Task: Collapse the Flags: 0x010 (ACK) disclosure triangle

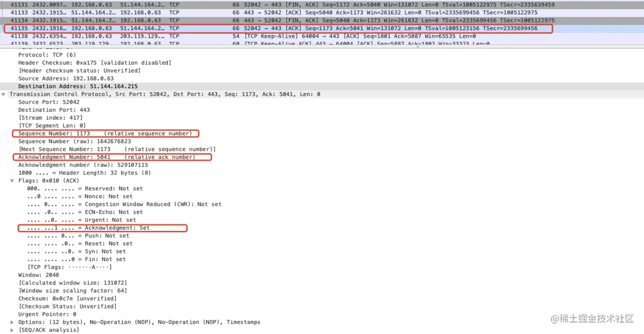Action: [12, 181]
